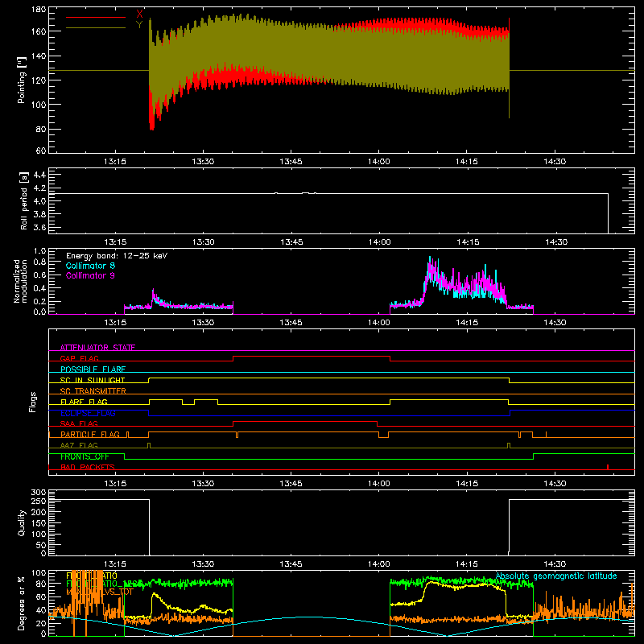Click the Roll period drop near 14:39
644x644 pixels.
click(x=609, y=213)
